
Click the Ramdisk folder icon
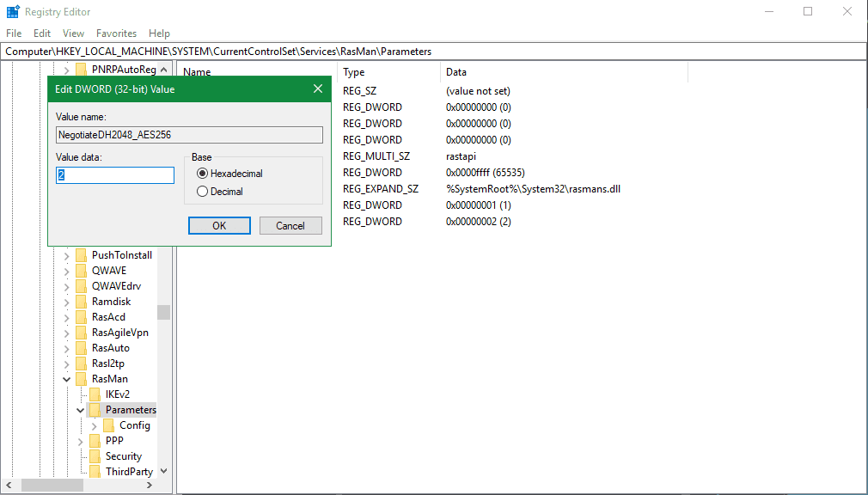click(x=81, y=302)
